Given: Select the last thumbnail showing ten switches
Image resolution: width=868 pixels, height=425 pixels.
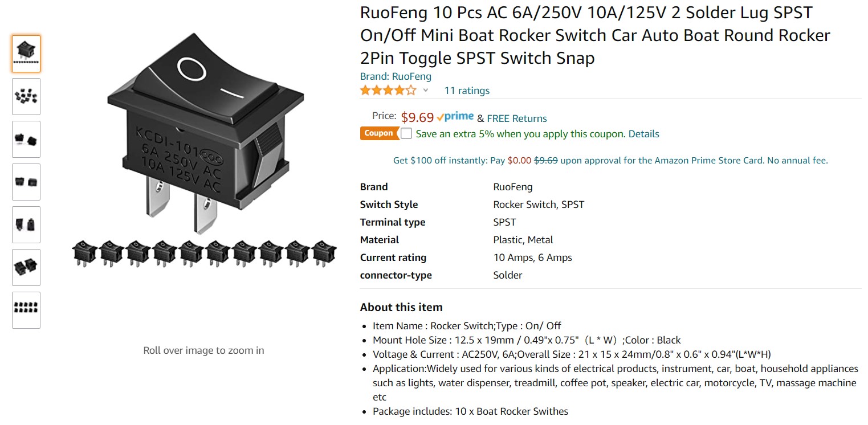Looking at the screenshot, I should 26,310.
